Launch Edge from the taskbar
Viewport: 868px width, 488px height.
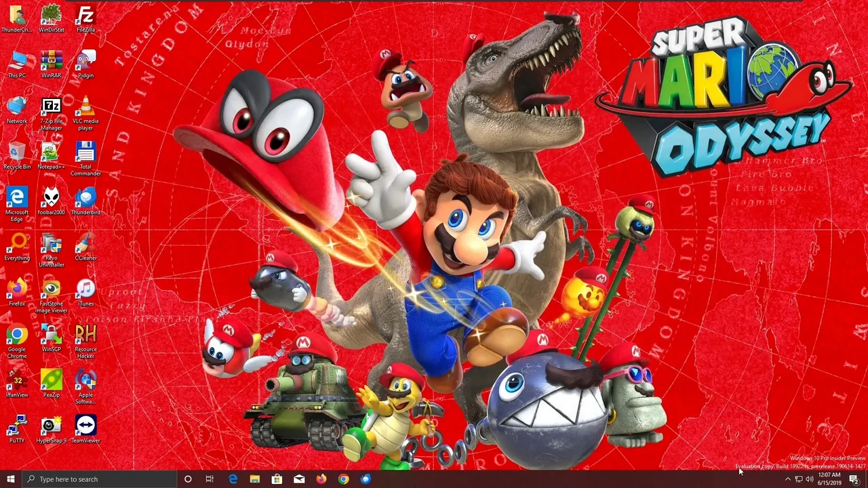point(233,479)
